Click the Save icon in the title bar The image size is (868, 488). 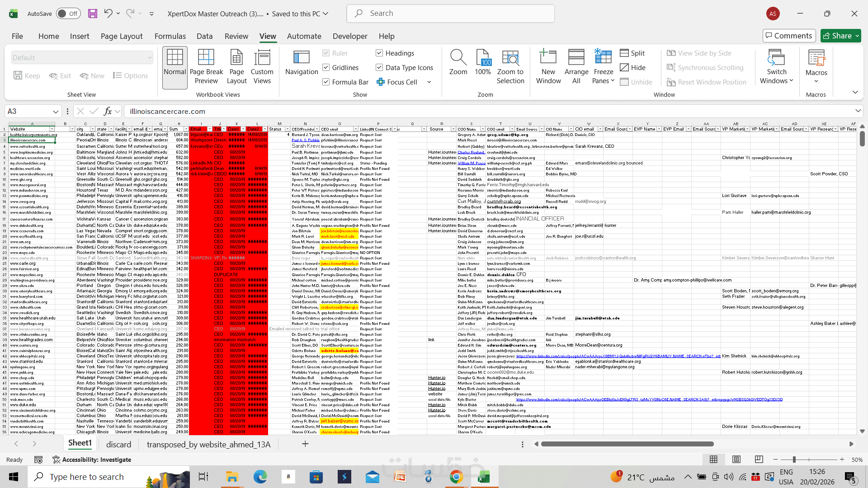pyautogui.click(x=93, y=14)
